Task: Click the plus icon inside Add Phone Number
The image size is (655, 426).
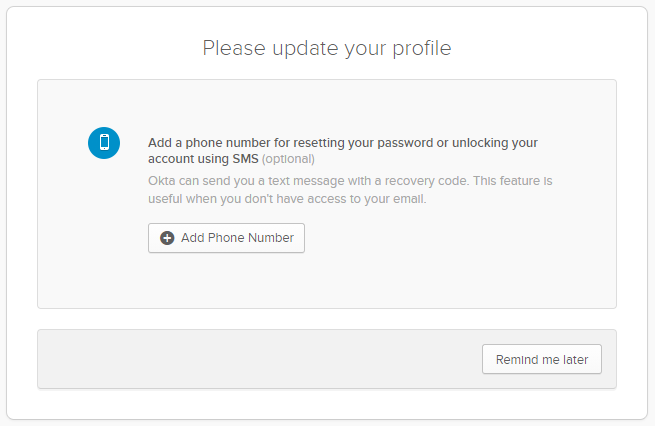Action: pos(167,238)
